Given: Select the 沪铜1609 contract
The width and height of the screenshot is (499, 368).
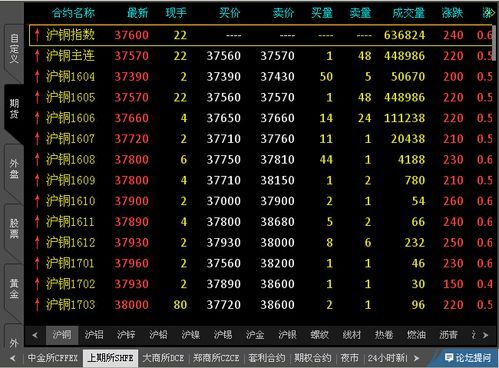Looking at the screenshot, I should pyautogui.click(x=261, y=180).
